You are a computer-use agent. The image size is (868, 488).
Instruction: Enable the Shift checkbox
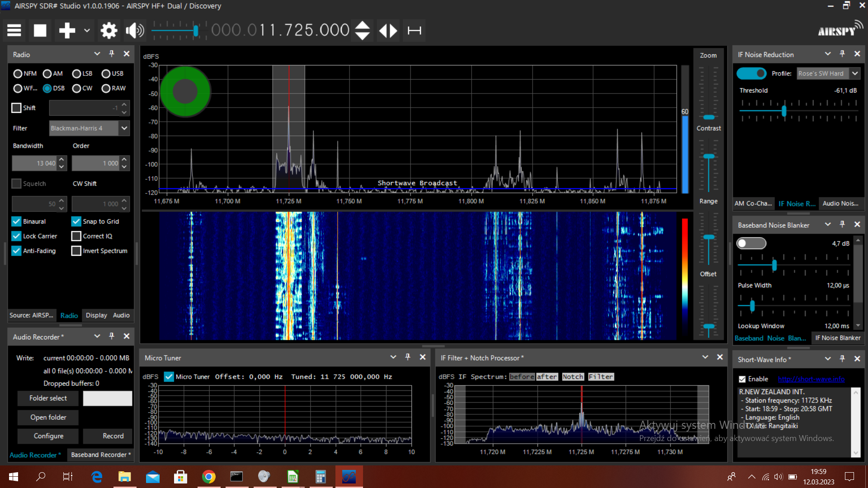pos(16,108)
